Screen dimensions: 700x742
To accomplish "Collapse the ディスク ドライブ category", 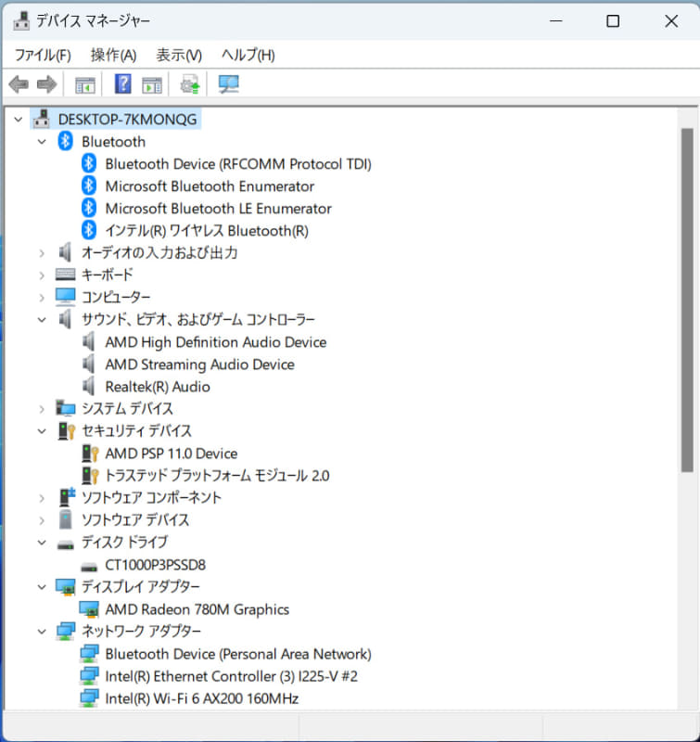I will 42,543.
